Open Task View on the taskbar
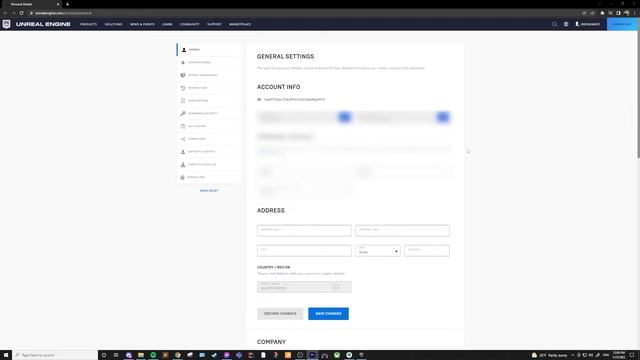640x360 pixels. pos(116,355)
